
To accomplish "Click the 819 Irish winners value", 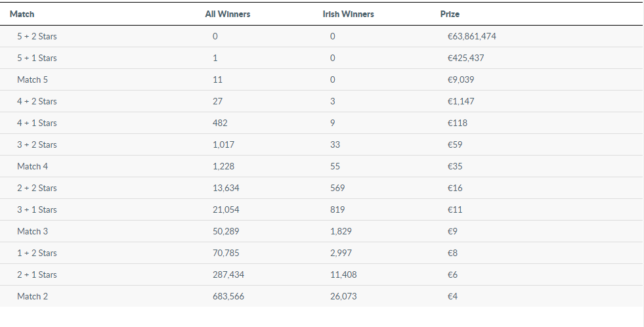I will pos(337,209).
